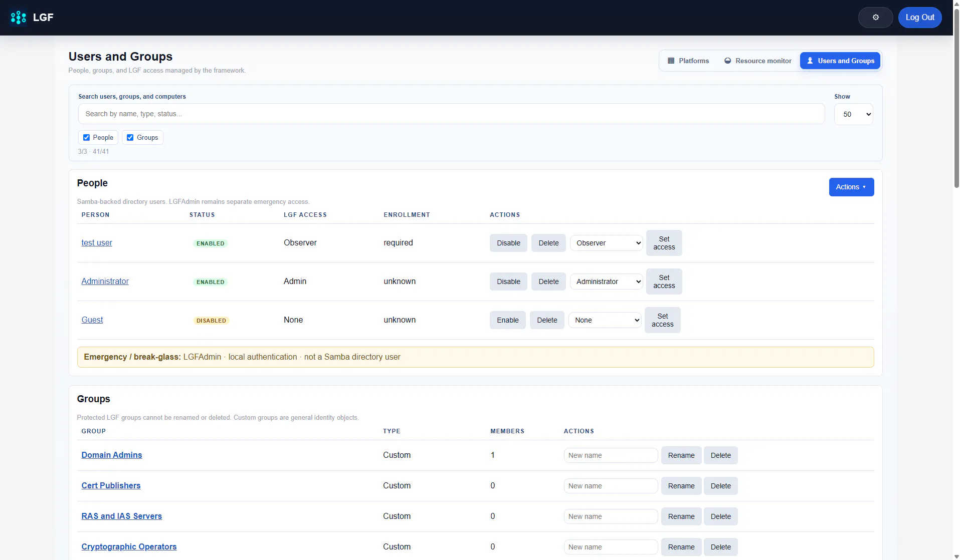This screenshot has height=560, width=960.
Task: Disable the Administrator account
Action: (508, 282)
